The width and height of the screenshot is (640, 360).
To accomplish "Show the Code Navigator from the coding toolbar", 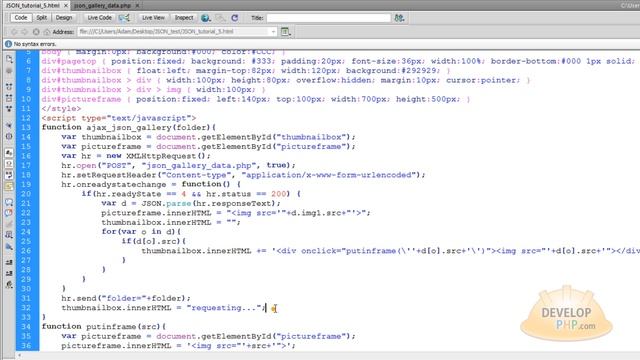I will click(x=9, y=71).
